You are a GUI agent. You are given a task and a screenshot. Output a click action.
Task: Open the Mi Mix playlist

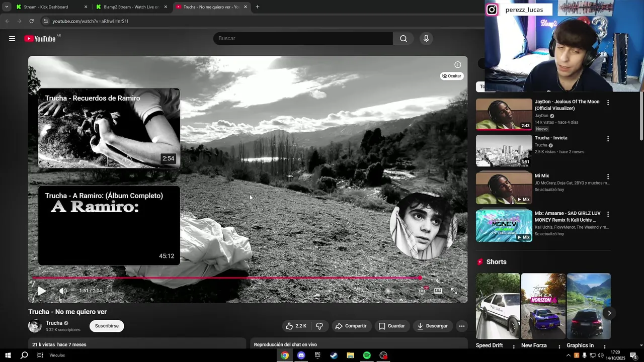pos(542,176)
